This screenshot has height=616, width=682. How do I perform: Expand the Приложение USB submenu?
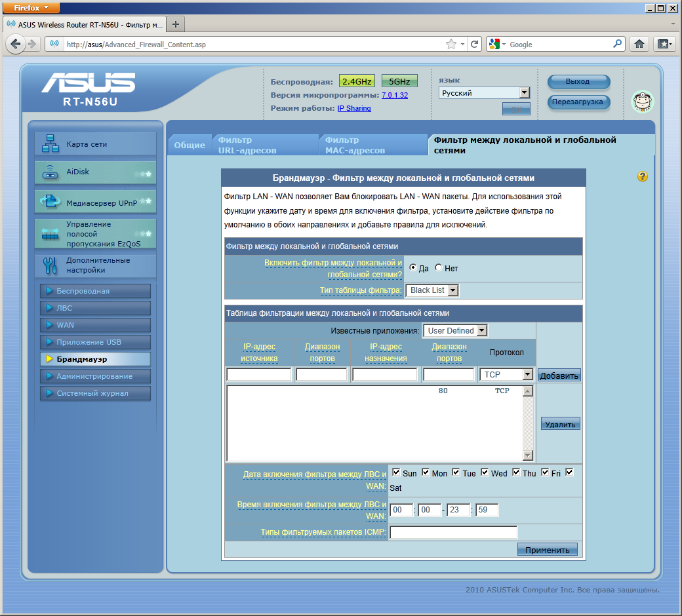[x=96, y=342]
